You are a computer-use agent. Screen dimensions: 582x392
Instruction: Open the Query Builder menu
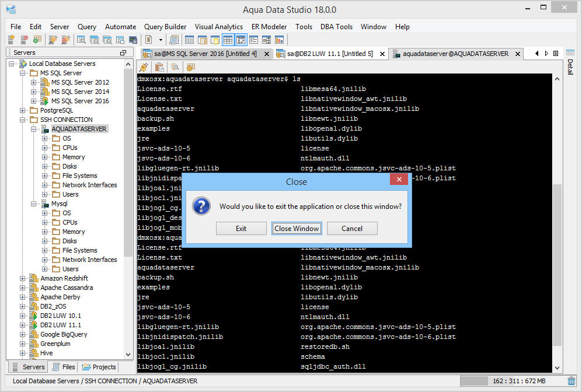click(165, 27)
